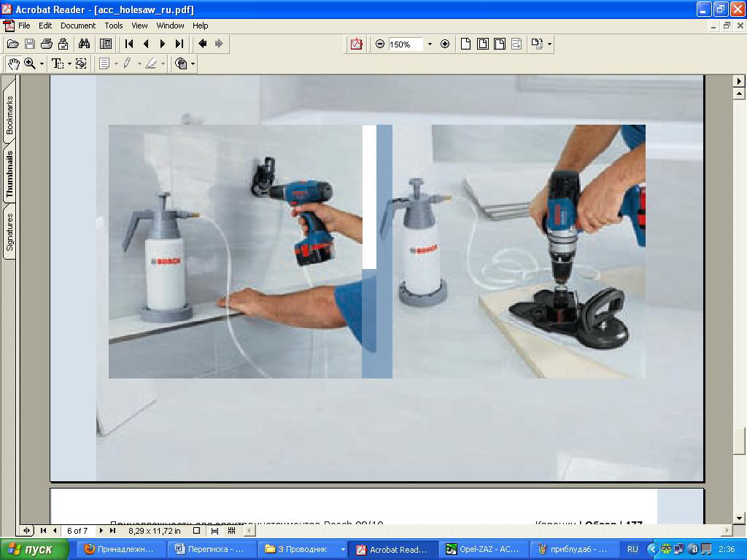Click the Highlight tool icon
This screenshot has height=560, width=747.
tap(151, 64)
